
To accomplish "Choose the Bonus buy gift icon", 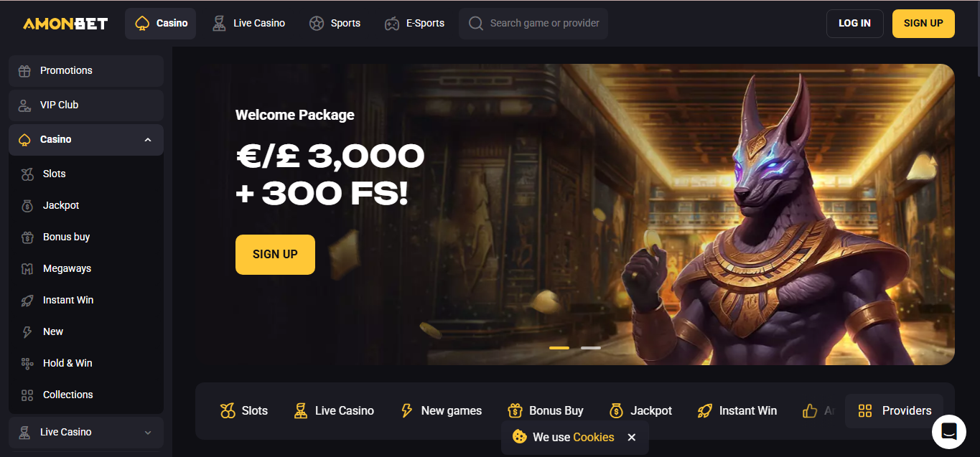I will [x=27, y=237].
